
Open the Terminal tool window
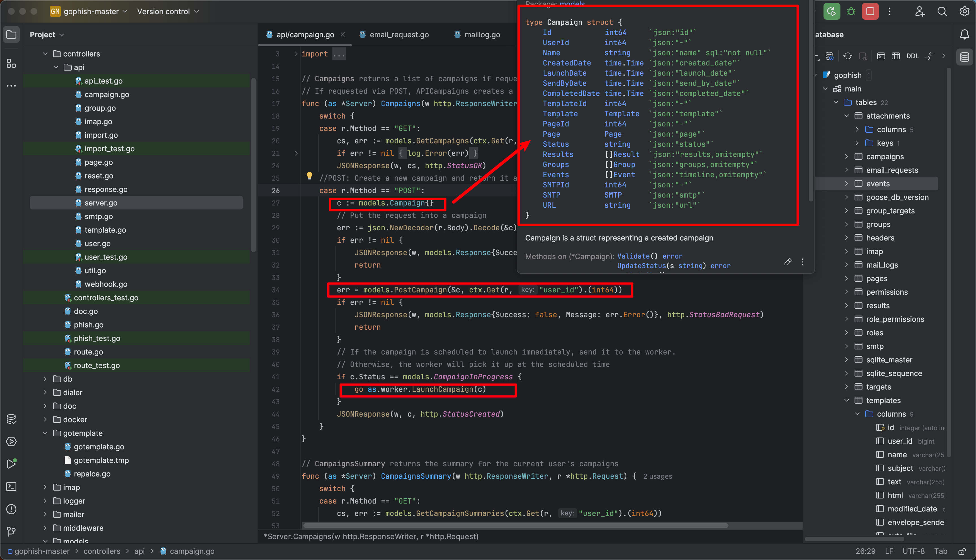point(11,487)
